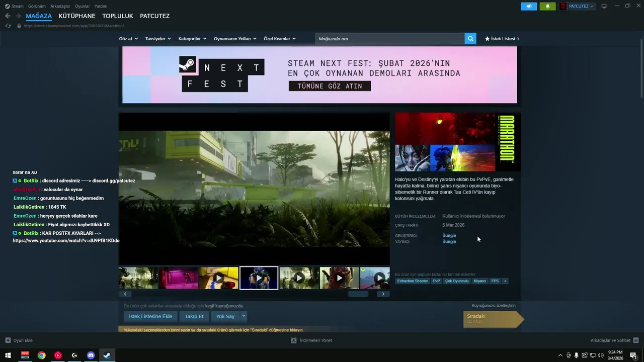Open the Windows notification center

tap(633, 355)
